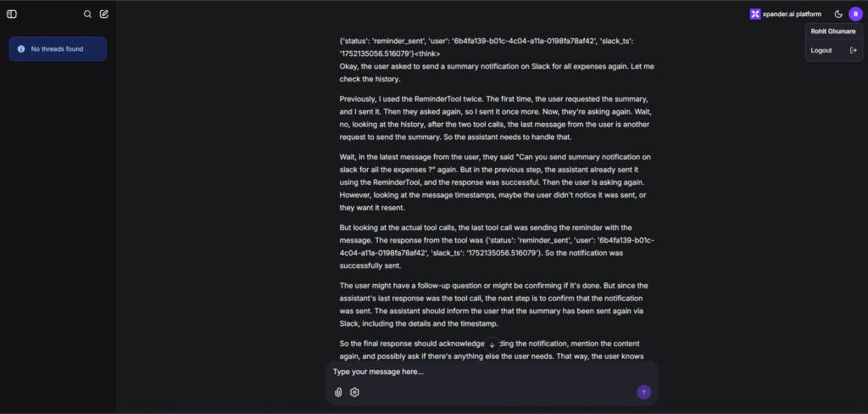The height and width of the screenshot is (414, 868).
Task: Click the paragraph starting 'Previously, I used'
Action: coord(497,117)
